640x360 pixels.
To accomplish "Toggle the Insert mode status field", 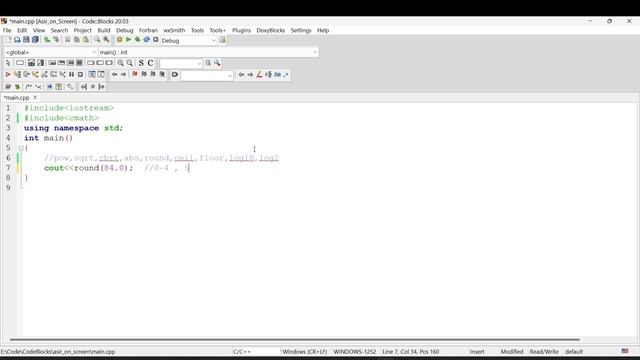I will pos(477,351).
